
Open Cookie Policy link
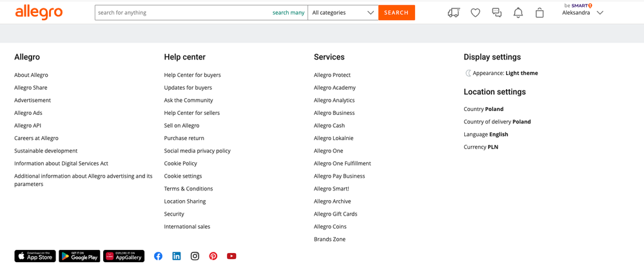(x=181, y=163)
